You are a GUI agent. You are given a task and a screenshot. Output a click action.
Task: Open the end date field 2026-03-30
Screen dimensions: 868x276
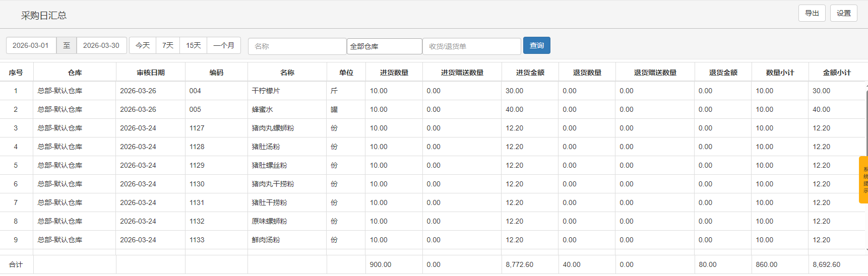point(101,45)
